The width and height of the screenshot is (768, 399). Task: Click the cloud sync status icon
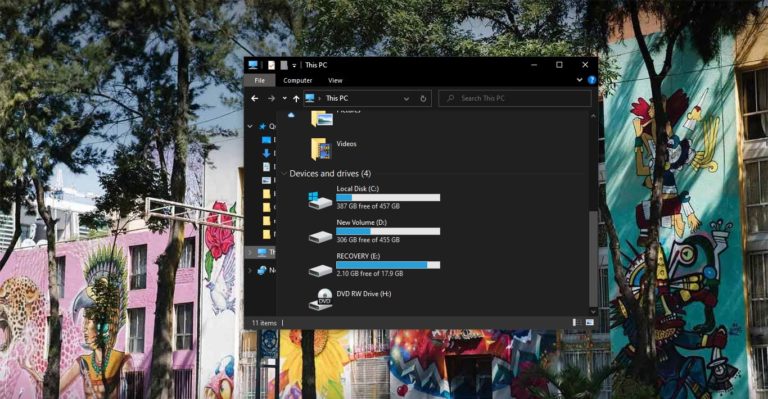(291, 115)
